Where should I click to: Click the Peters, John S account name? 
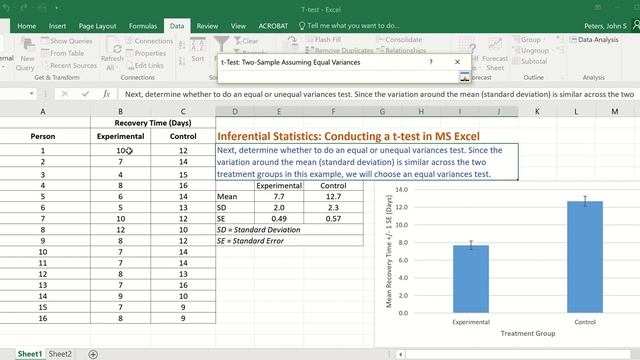click(605, 26)
